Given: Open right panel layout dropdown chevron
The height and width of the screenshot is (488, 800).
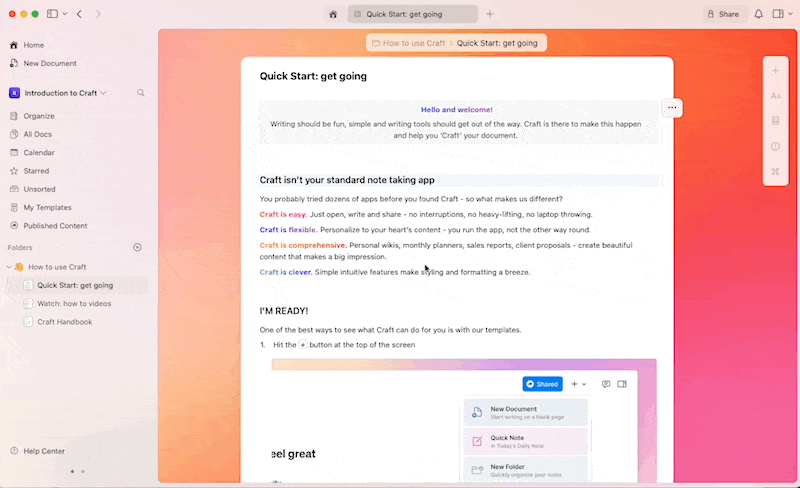Looking at the screenshot, I should click(x=791, y=14).
